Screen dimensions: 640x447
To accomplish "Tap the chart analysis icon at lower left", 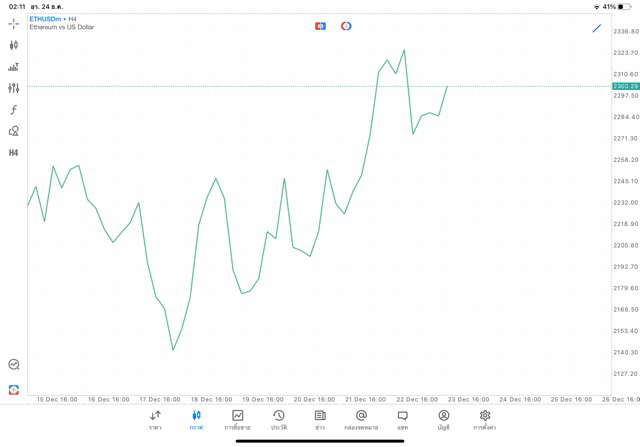I will tap(13, 365).
